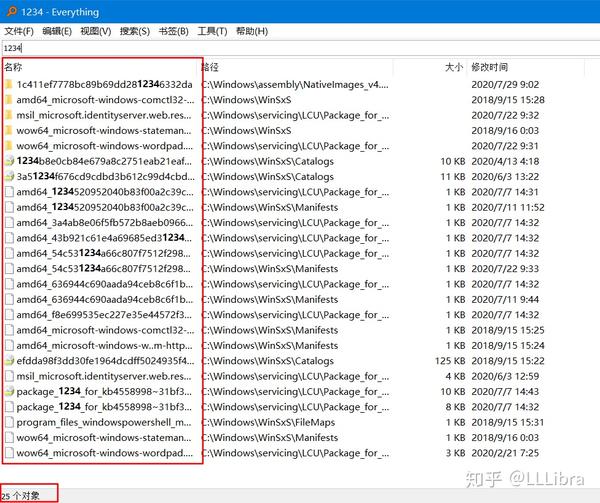Click folder icon of wow64_microsoft-windows-stateman in WinSxS
Screen dimensions: 600x503
pos(9,130)
